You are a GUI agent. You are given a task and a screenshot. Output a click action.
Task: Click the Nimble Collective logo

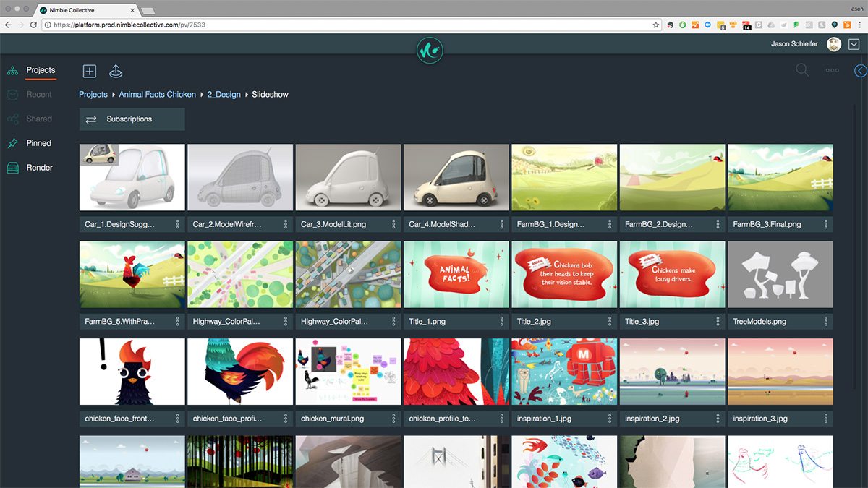(x=430, y=51)
